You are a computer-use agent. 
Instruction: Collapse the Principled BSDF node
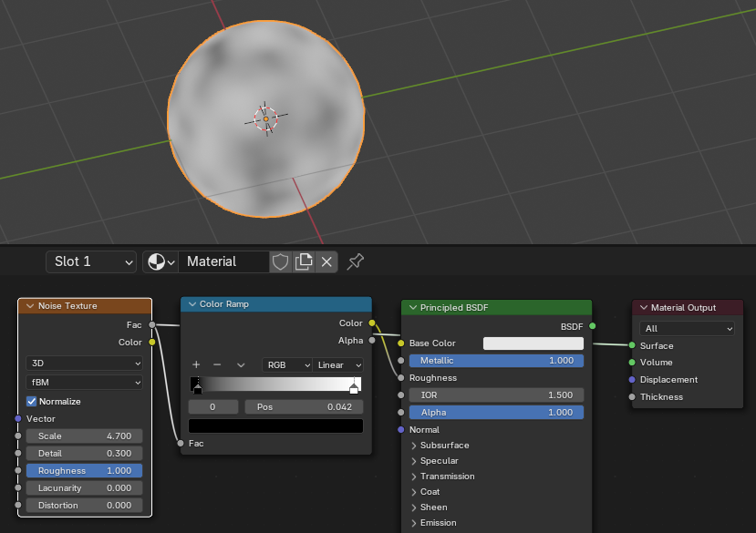click(x=413, y=307)
